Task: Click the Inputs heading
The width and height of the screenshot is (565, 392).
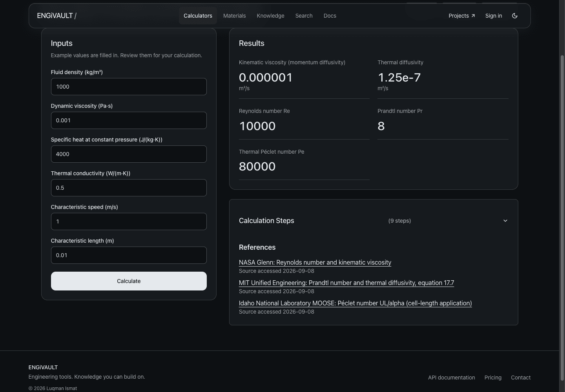Action: [x=62, y=43]
